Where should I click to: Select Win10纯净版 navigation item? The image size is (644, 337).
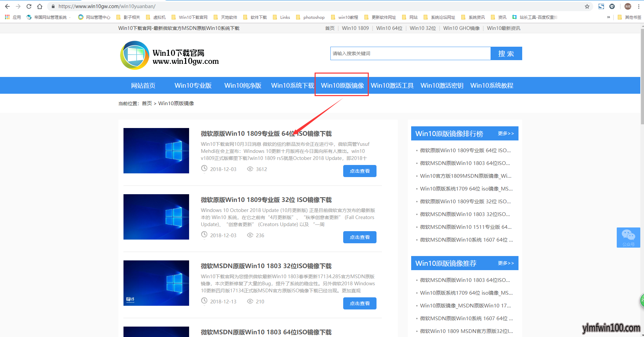[243, 85]
